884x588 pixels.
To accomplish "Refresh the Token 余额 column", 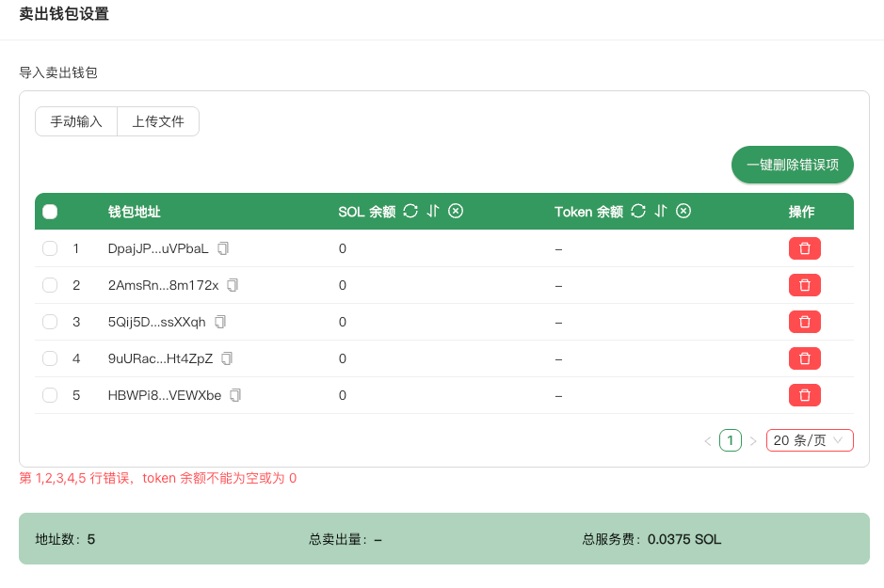I will coord(638,212).
